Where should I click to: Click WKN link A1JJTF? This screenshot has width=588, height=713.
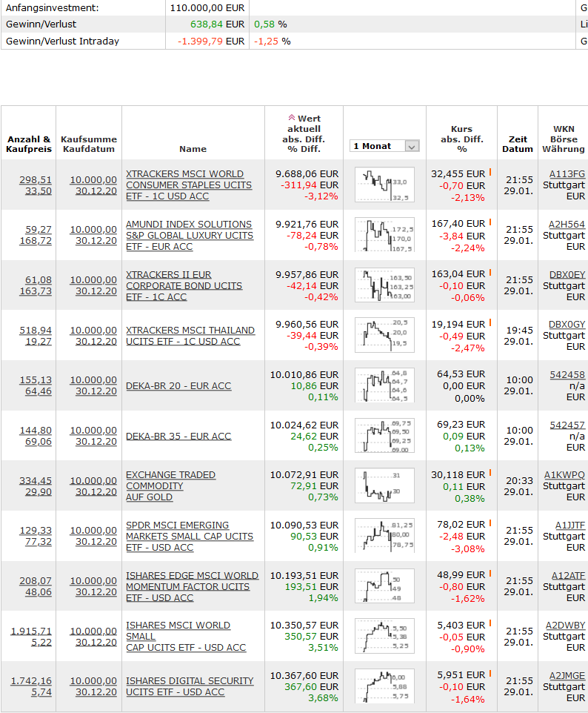coord(570,525)
